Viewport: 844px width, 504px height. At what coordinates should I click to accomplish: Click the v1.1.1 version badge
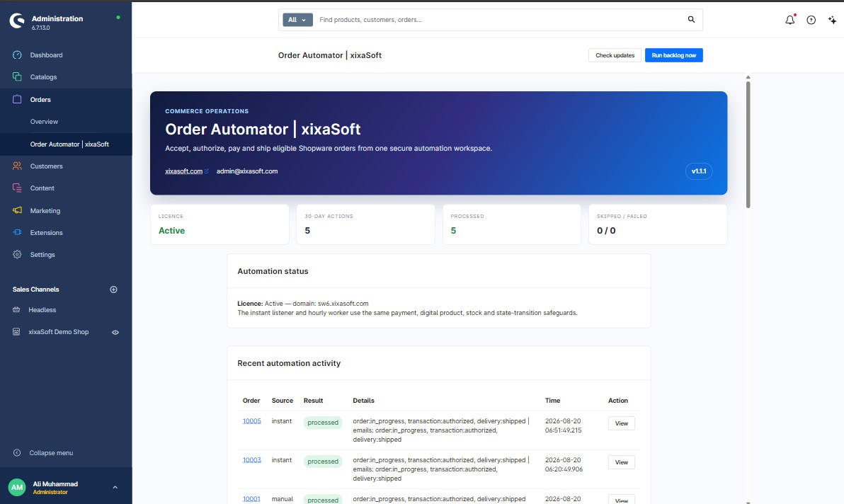coord(699,171)
